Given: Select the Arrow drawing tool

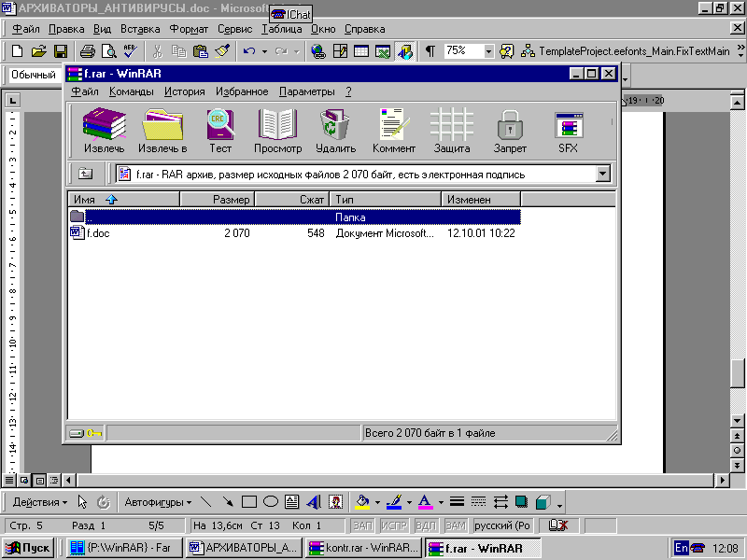Looking at the screenshot, I should pos(228,502).
